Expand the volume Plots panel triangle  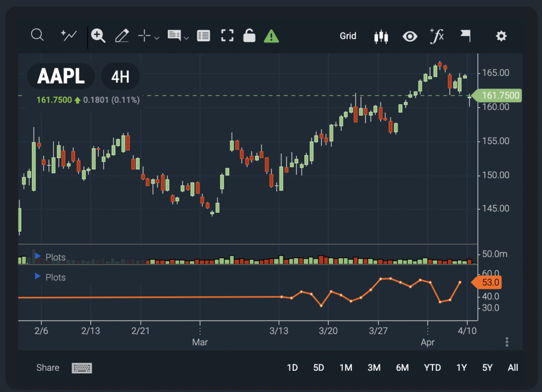tap(38, 257)
